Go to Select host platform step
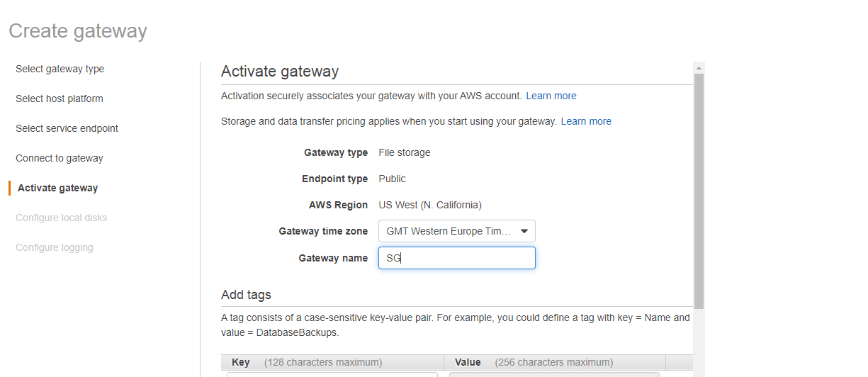 [x=59, y=99]
